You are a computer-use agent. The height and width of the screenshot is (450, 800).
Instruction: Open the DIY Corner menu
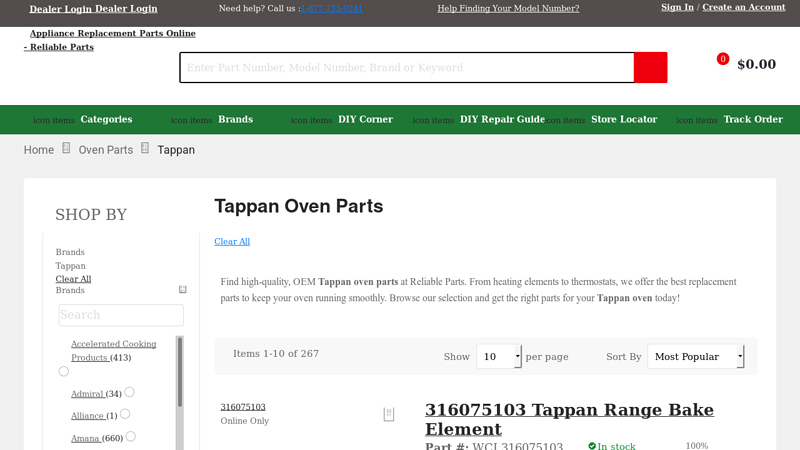pos(365,119)
